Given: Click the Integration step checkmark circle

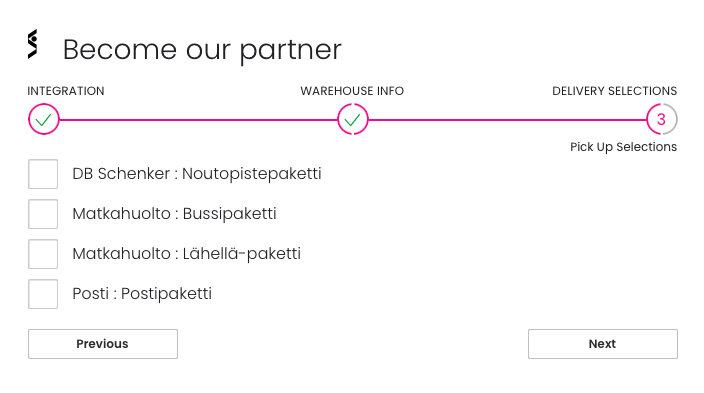Looking at the screenshot, I should point(44,119).
